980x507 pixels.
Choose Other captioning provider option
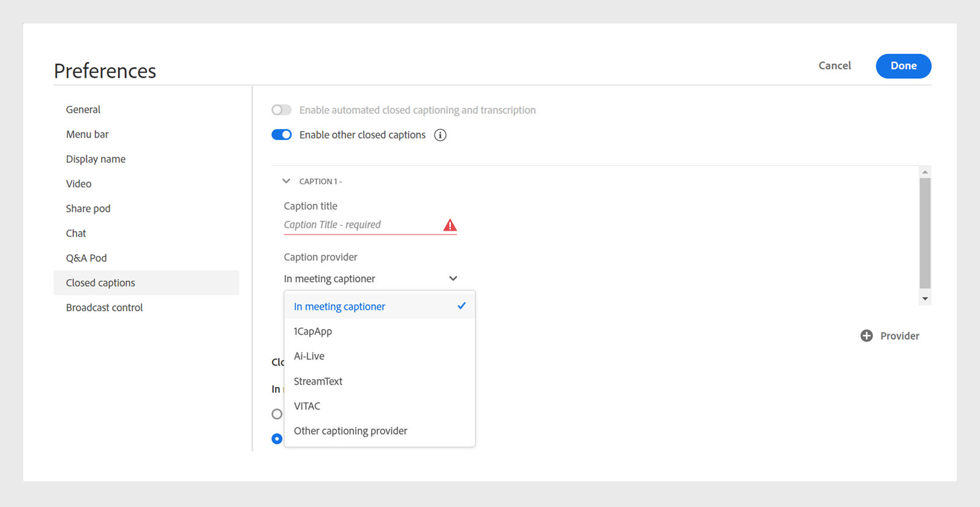[x=350, y=431]
